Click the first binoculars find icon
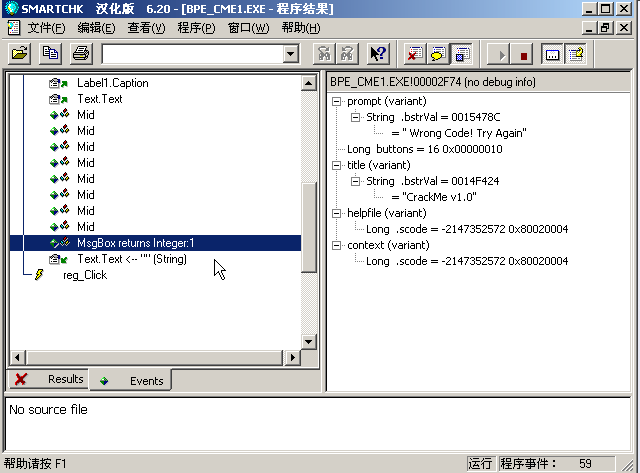Viewport: 640px width, 473px height. coord(324,54)
